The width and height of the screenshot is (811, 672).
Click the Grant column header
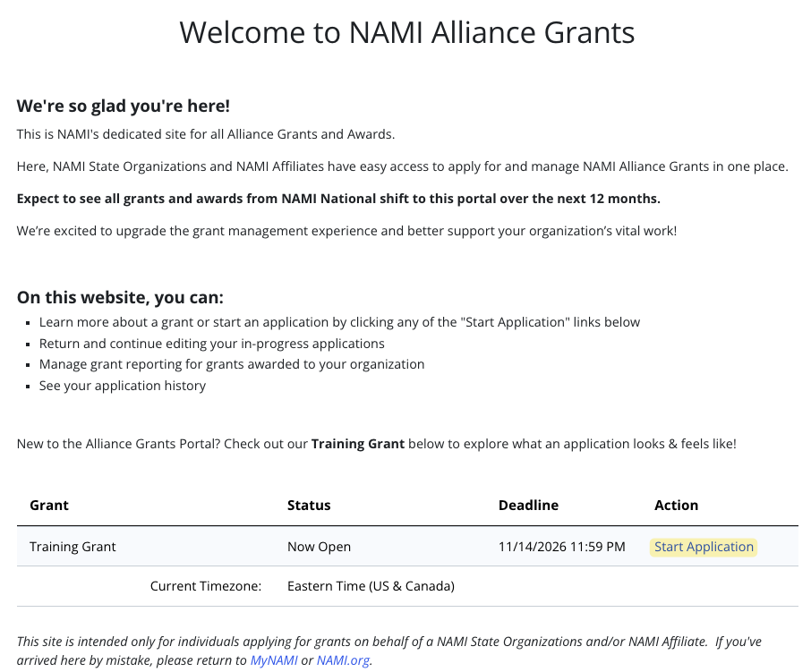click(48, 505)
